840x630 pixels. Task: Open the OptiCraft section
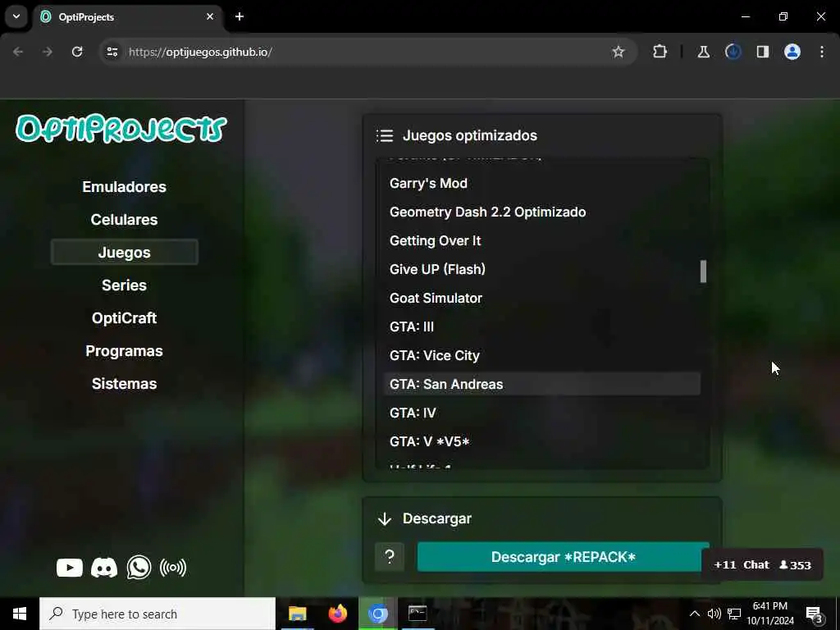[x=125, y=318]
